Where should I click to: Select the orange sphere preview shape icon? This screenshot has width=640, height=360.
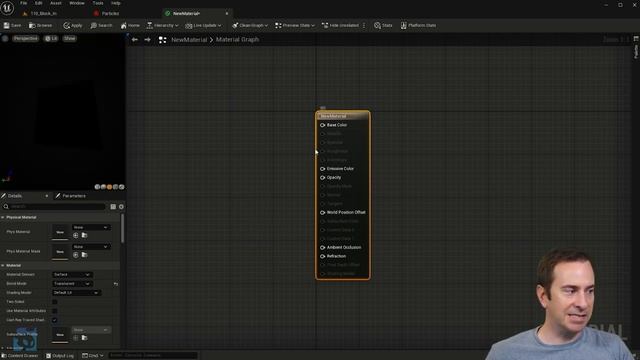tap(109, 187)
